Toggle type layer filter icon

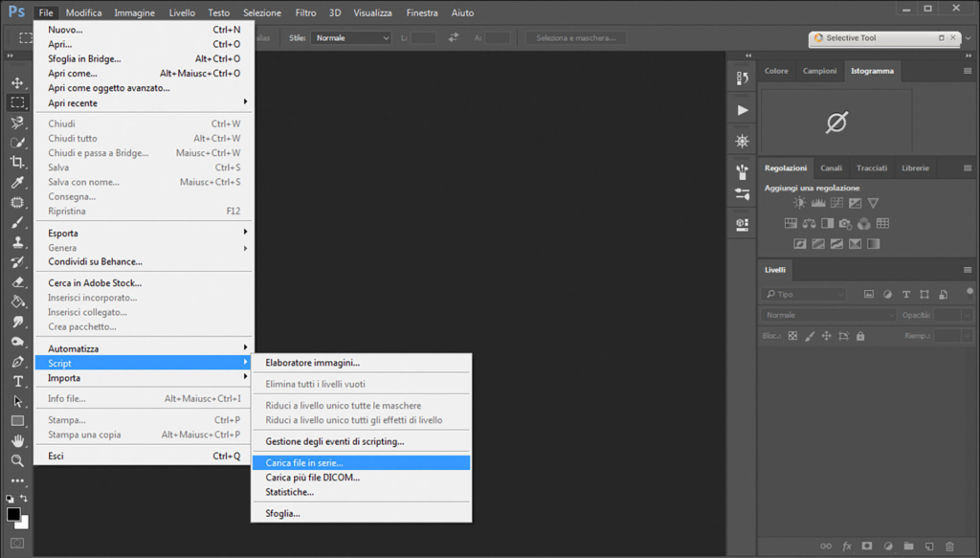coord(905,294)
